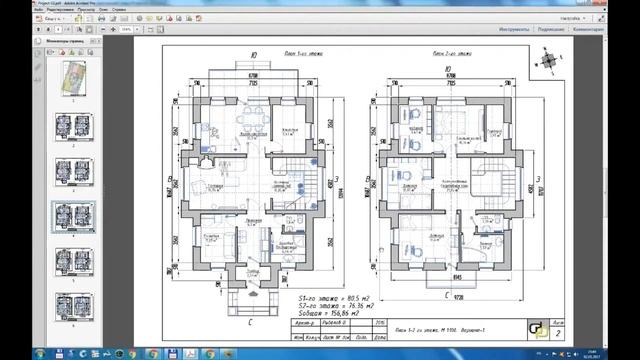The image size is (640, 360).
Task: Click the 'План 1-го этажа' heading
Action: click(x=303, y=53)
